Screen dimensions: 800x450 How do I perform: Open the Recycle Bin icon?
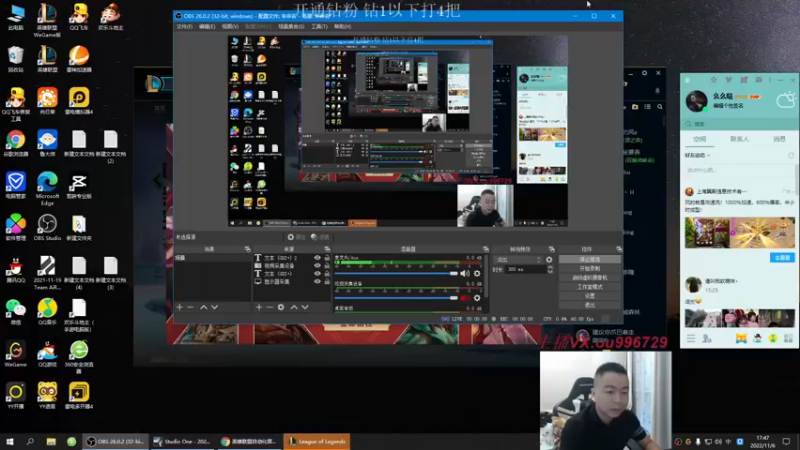tap(15, 59)
